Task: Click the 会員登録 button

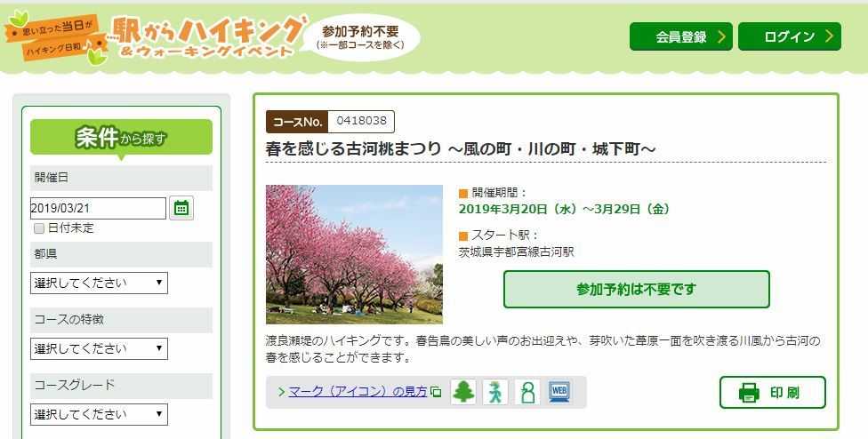Action: point(680,36)
